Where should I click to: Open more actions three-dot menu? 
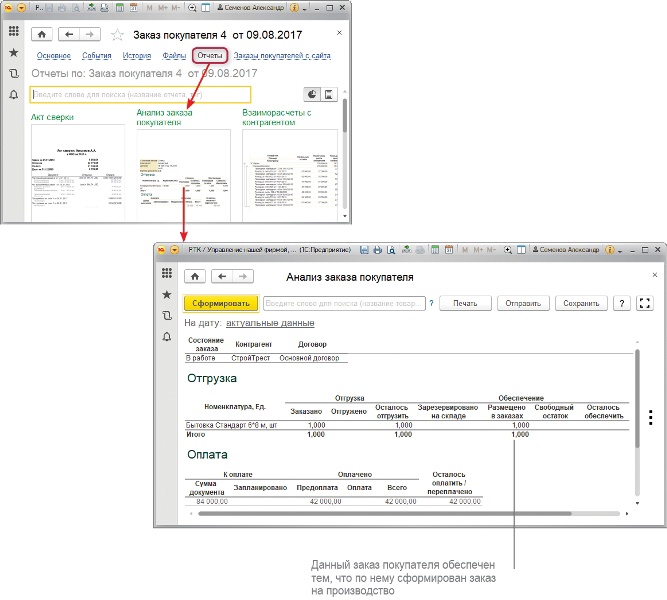tap(650, 418)
